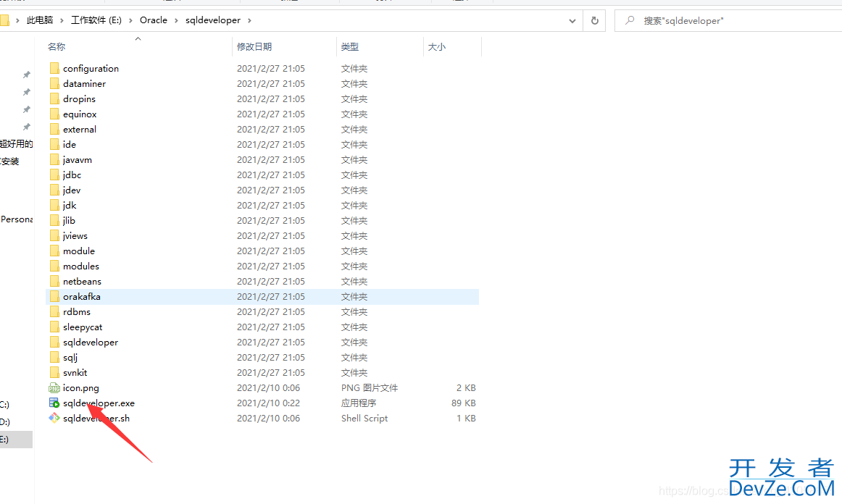Select the jviews folder icon

pyautogui.click(x=54, y=235)
